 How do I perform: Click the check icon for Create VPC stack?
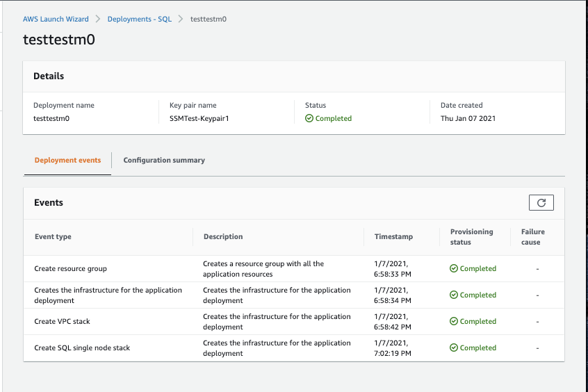tap(454, 322)
